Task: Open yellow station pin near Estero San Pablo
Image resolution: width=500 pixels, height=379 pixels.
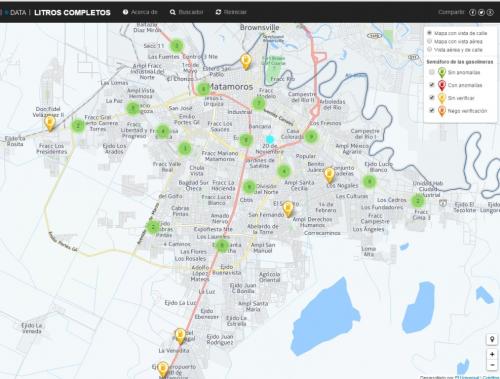Action: click(246, 62)
